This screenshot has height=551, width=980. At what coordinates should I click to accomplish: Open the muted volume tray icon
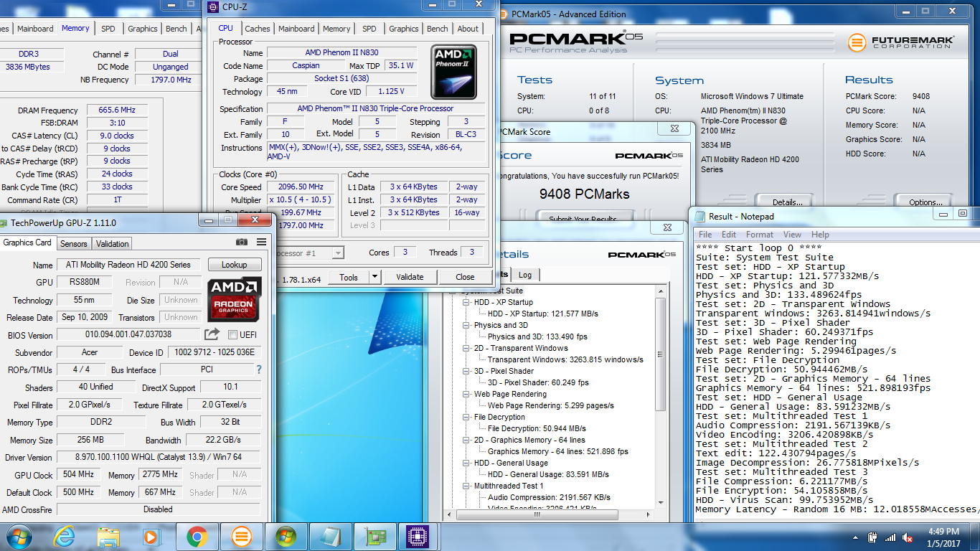[908, 537]
